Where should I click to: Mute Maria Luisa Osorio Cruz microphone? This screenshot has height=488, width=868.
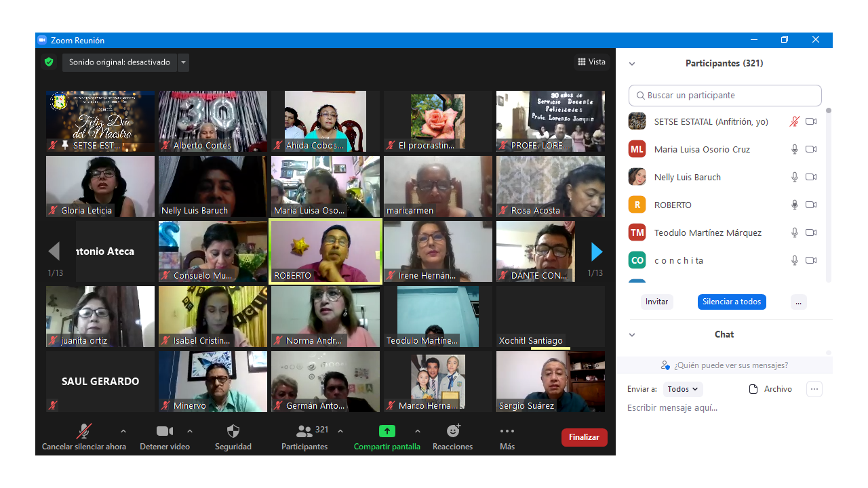pos(795,150)
